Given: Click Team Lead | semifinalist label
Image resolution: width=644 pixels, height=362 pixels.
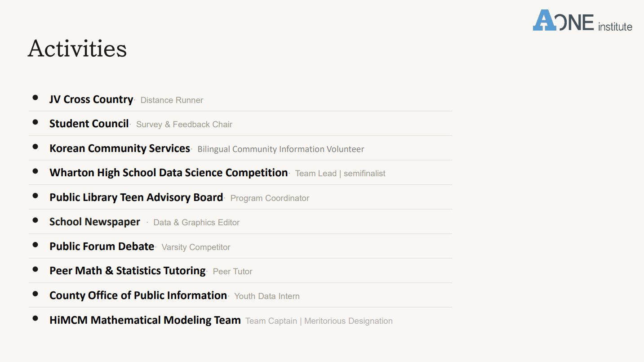Looking at the screenshot, I should pyautogui.click(x=340, y=174).
